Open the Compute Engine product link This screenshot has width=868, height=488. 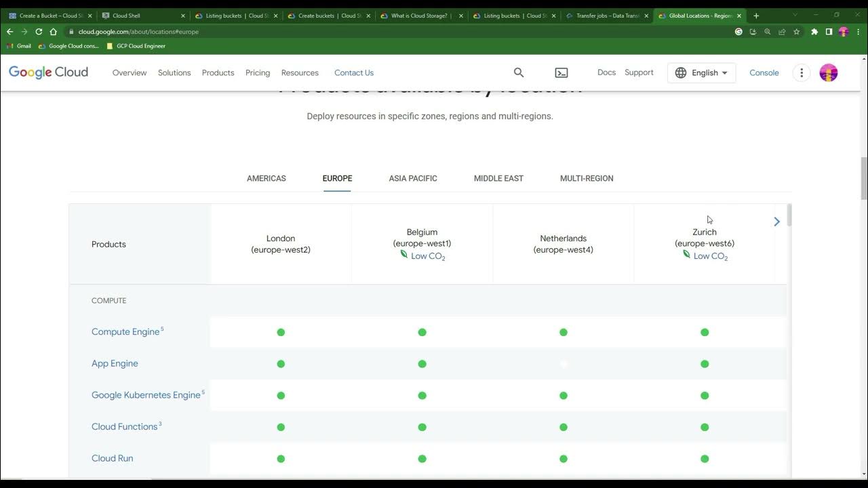[x=125, y=331]
